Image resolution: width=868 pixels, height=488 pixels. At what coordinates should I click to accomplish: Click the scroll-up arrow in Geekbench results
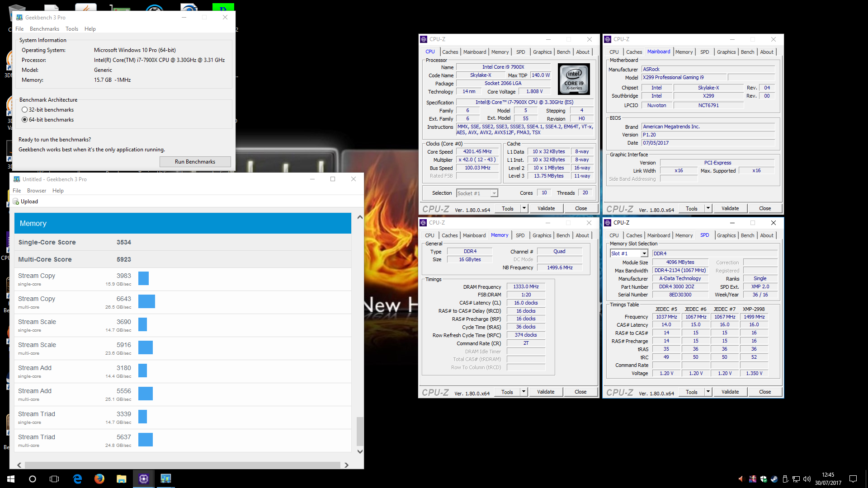pyautogui.click(x=360, y=217)
